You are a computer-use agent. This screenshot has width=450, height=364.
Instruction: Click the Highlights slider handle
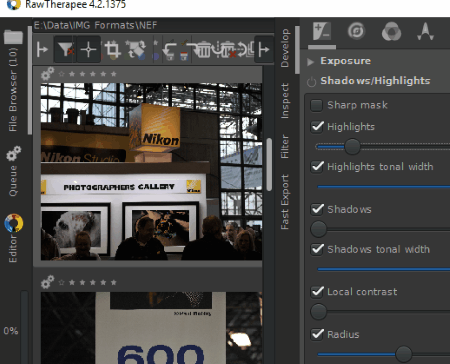click(352, 146)
